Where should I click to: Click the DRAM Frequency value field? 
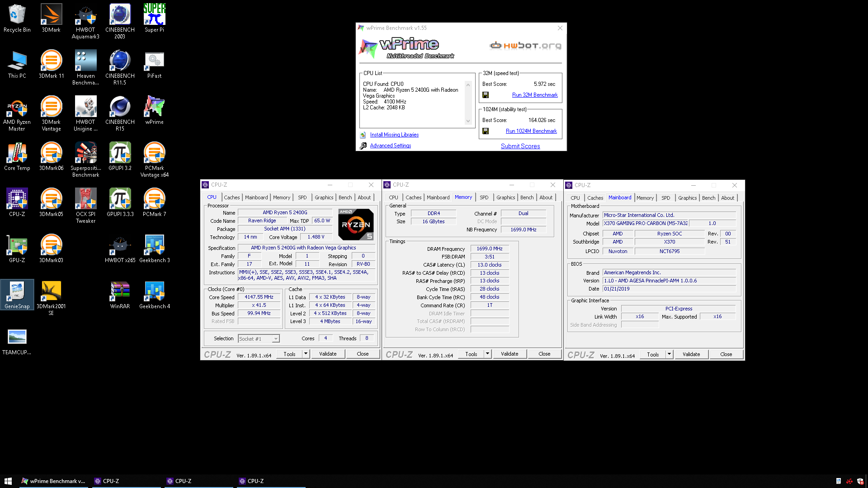click(x=490, y=249)
